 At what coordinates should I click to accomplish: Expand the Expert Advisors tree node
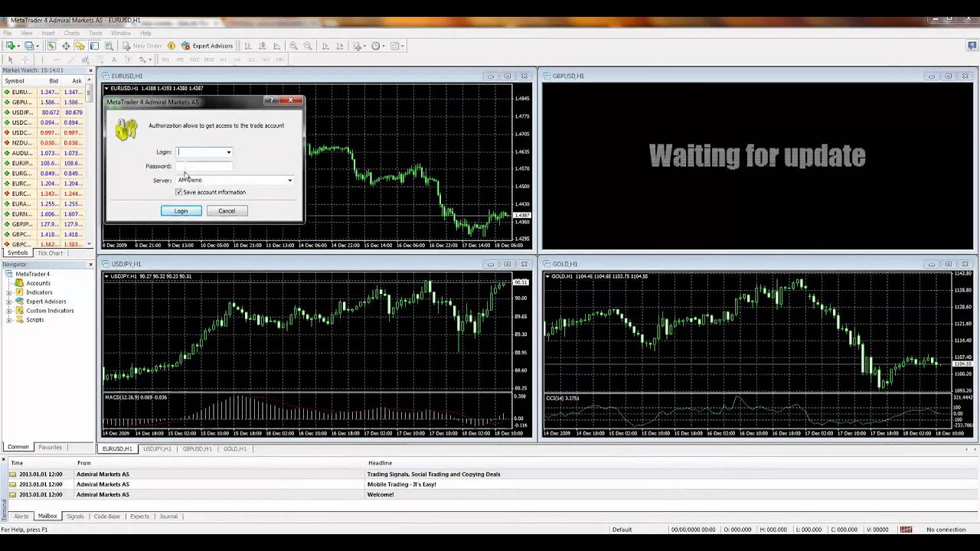coord(9,302)
